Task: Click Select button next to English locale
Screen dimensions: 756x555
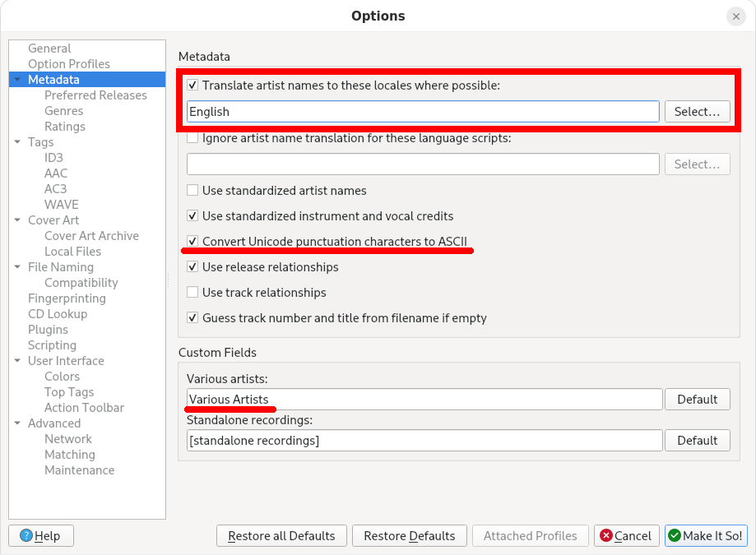Action: coord(697,112)
